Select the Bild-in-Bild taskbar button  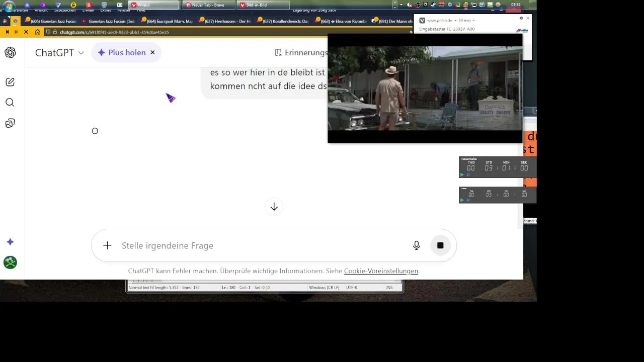pyautogui.click(x=264, y=5)
